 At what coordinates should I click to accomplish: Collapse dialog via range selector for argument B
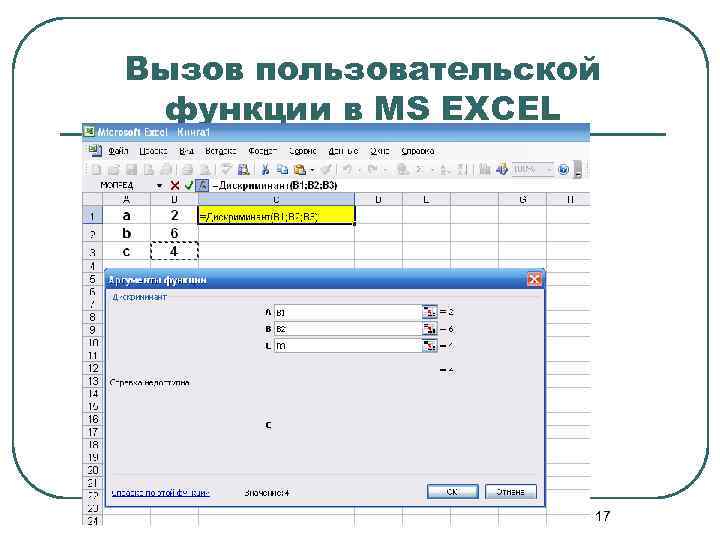pyautogui.click(x=429, y=329)
